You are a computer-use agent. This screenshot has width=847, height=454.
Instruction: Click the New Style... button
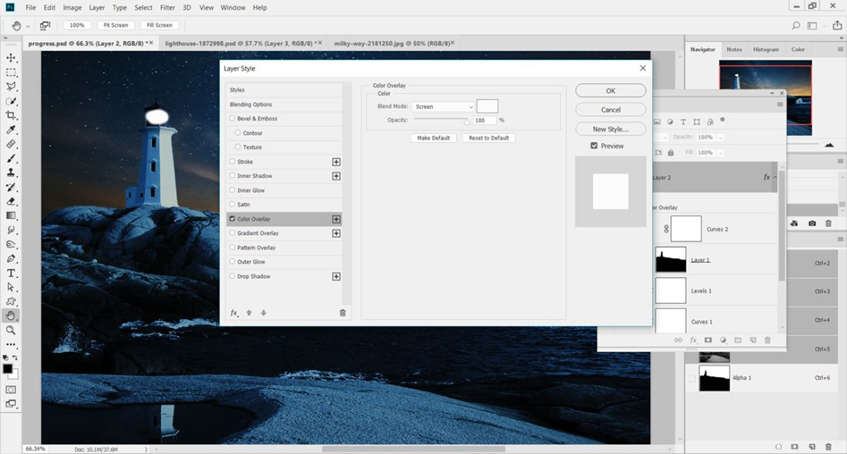pyautogui.click(x=610, y=129)
